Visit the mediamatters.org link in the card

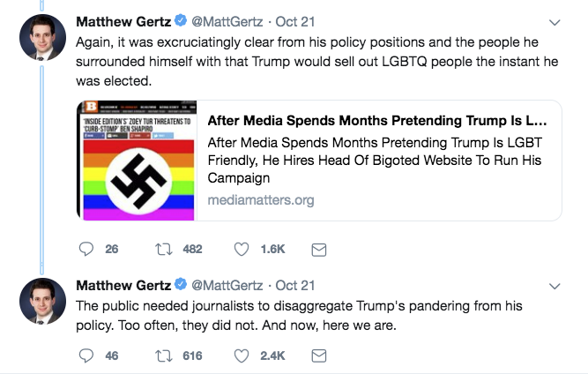click(x=261, y=200)
